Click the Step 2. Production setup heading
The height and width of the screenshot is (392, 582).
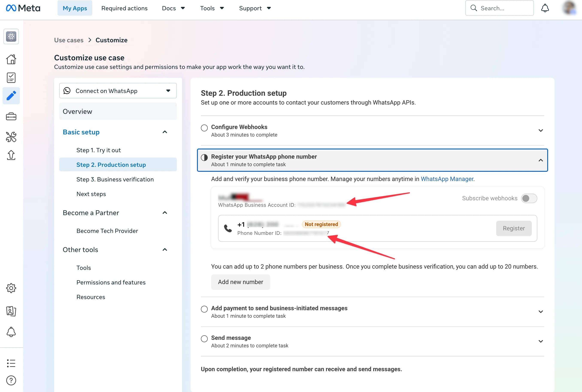[244, 93]
